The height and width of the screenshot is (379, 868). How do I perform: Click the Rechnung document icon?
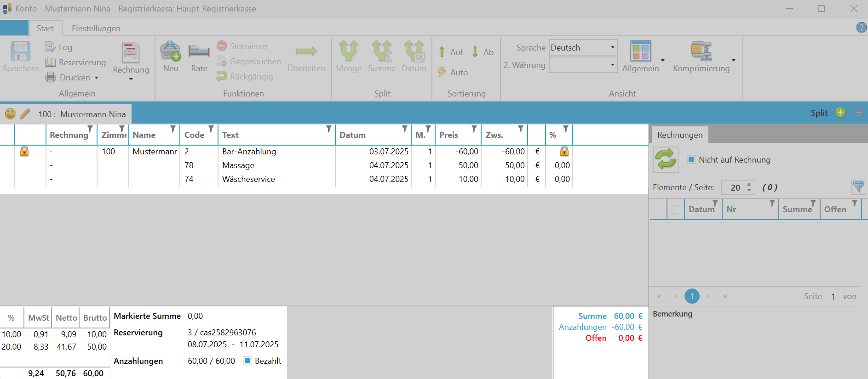pos(131,52)
